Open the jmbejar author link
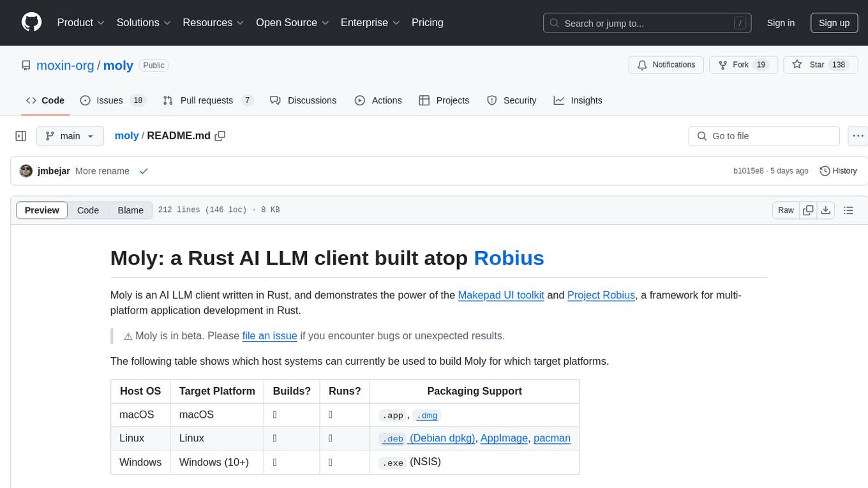Image resolution: width=868 pixels, height=488 pixels. point(54,171)
